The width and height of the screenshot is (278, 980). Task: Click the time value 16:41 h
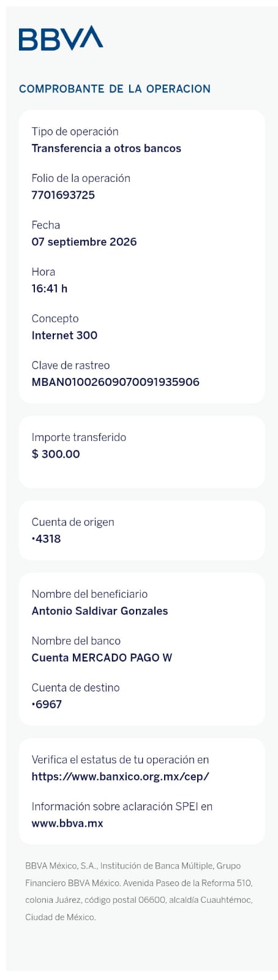pyautogui.click(x=50, y=288)
